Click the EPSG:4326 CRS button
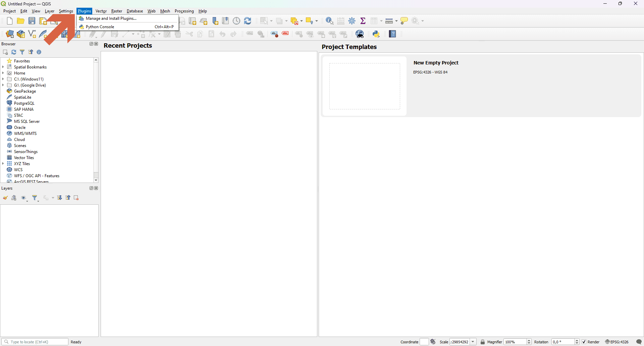 click(x=617, y=342)
